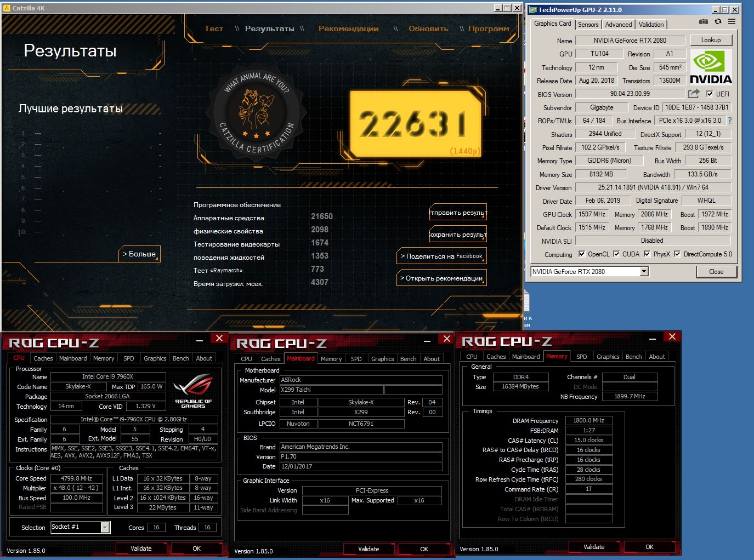Select the Результаты tab in Catzilla
The width and height of the screenshot is (754, 560).
(x=270, y=28)
